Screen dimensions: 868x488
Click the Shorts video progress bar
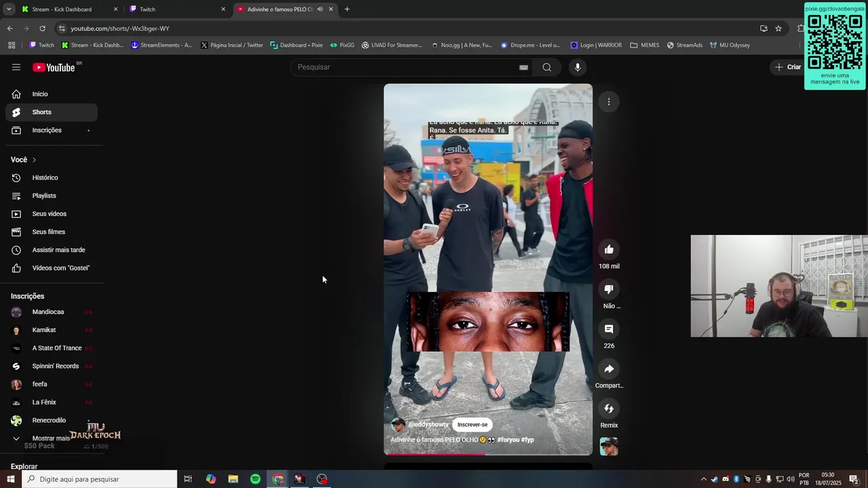tap(488, 454)
